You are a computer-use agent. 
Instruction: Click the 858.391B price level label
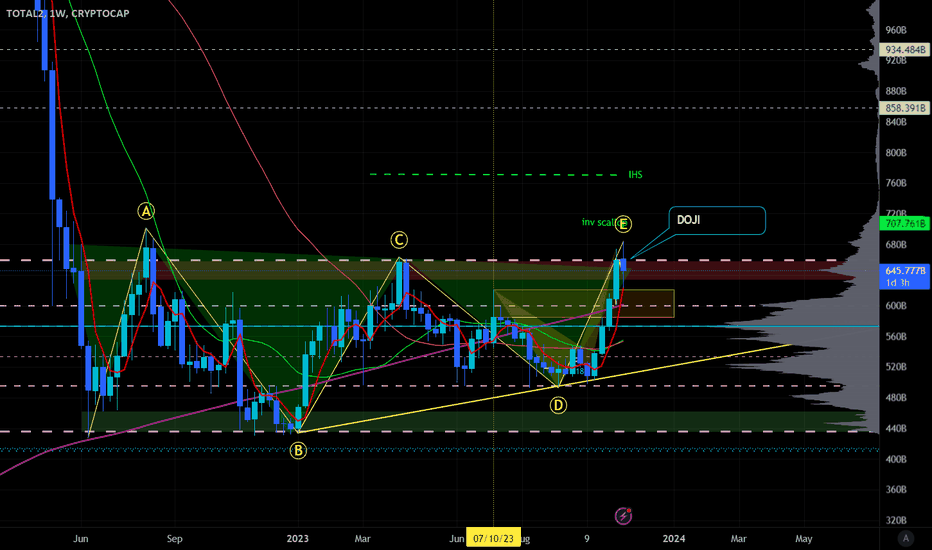[x=904, y=108]
